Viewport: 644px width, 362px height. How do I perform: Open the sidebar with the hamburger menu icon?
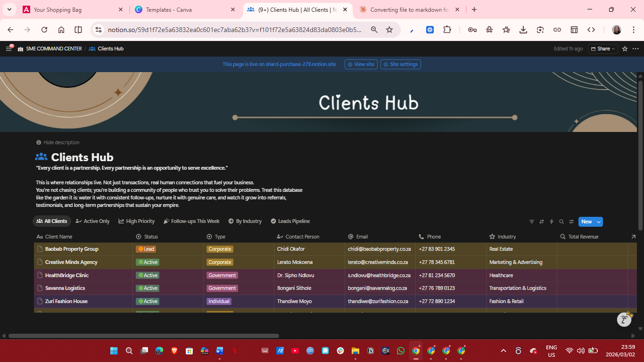click(8, 48)
